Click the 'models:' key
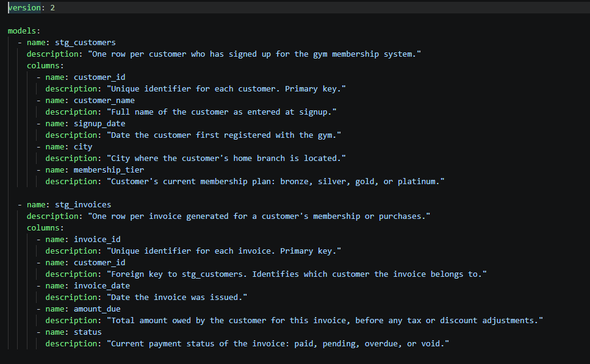This screenshot has height=364, width=590. [24, 31]
